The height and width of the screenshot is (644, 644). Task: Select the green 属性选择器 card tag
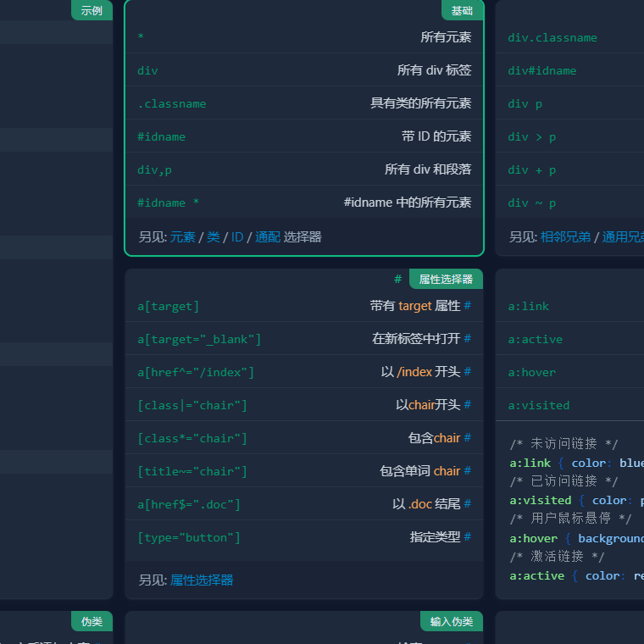[x=446, y=280]
